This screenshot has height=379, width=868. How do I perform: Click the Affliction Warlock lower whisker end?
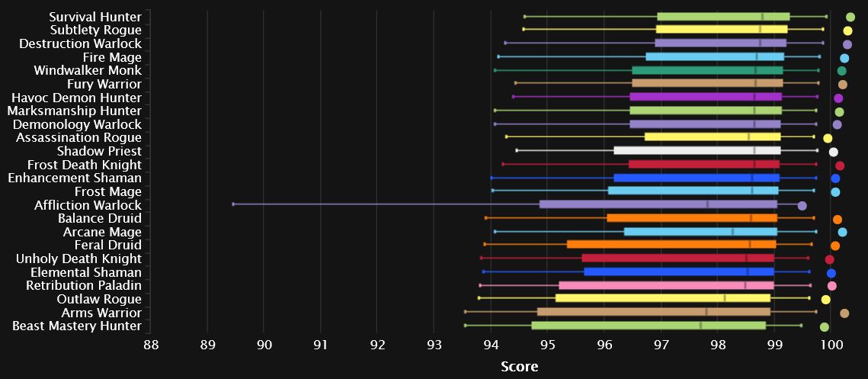233,204
